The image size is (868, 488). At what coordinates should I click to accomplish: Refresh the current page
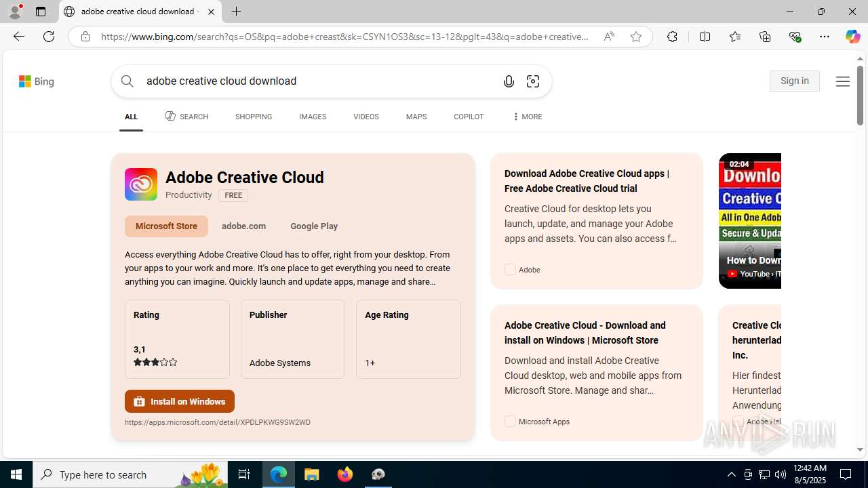49,37
